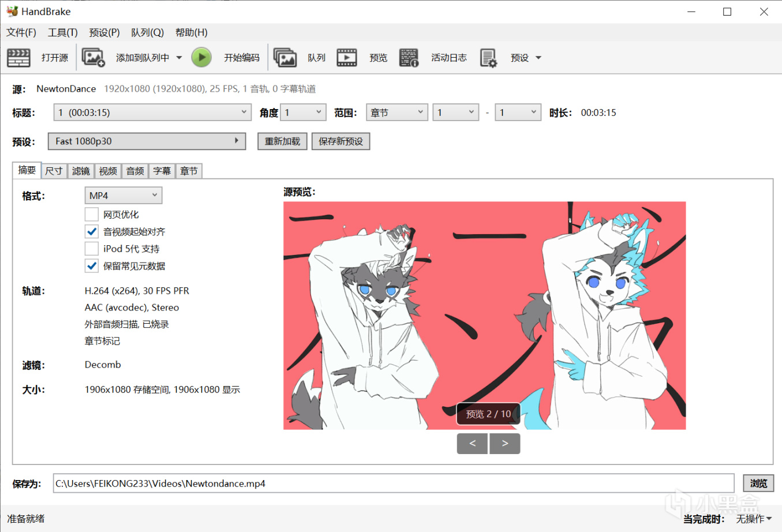This screenshot has height=532, width=782.
Task: Open the Activity Log icon
Action: pyautogui.click(x=409, y=58)
